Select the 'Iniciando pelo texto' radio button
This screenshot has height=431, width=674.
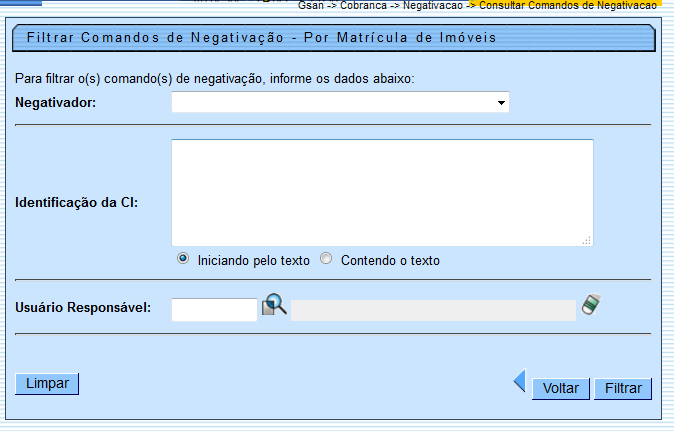pyautogui.click(x=183, y=259)
